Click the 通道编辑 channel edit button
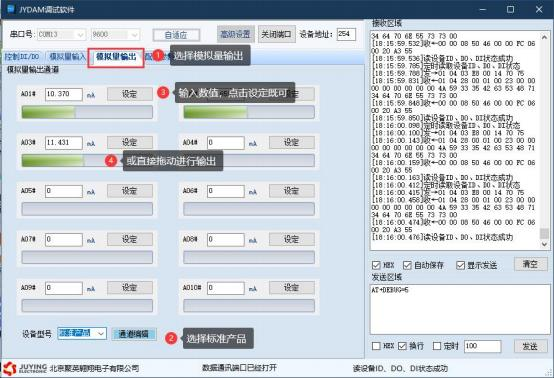Screen dimensions: 554x378 coord(134,334)
